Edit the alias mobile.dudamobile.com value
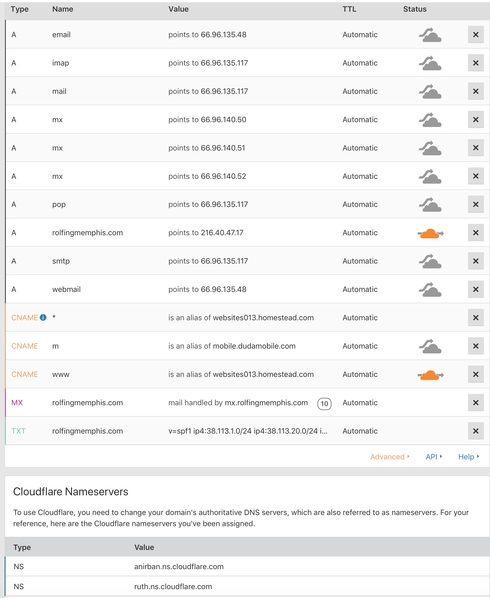The width and height of the screenshot is (490, 598). tap(254, 346)
